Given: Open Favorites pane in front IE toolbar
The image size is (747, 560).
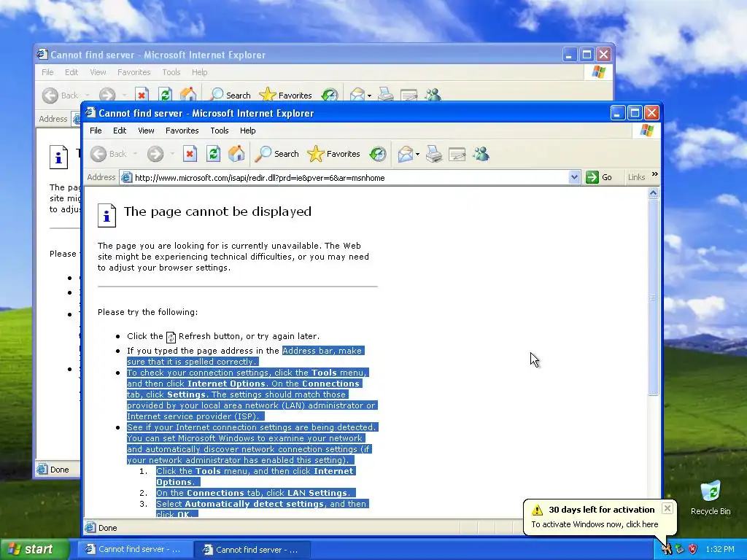Looking at the screenshot, I should [x=333, y=154].
